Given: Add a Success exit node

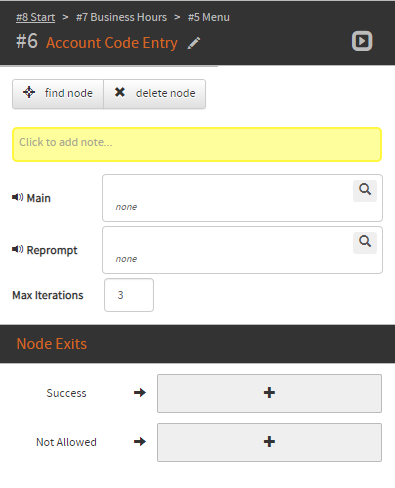Looking at the screenshot, I should click(269, 393).
